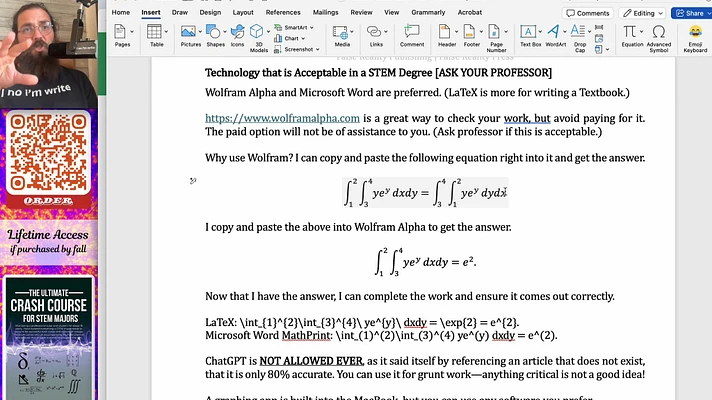
Task: Open the Draw tab
Action: [179, 12]
